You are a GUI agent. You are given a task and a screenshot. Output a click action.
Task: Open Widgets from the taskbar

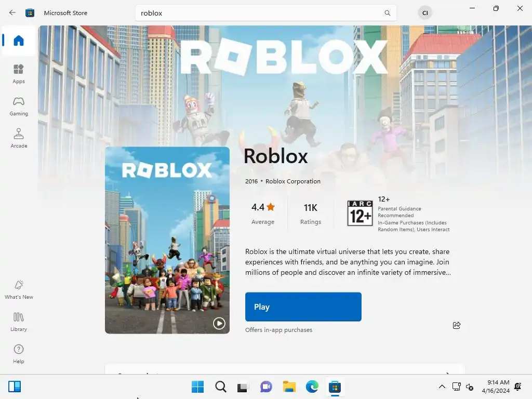(15, 387)
